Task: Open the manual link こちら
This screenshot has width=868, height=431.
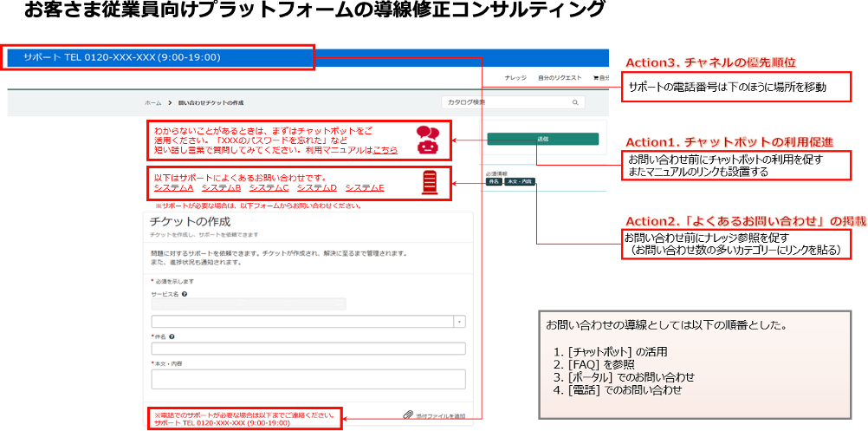Action: point(385,150)
